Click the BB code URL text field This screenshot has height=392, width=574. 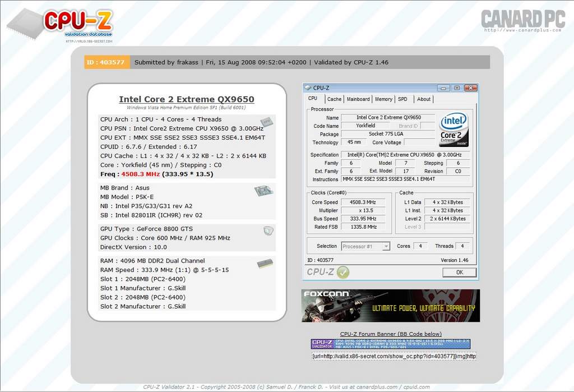pyautogui.click(x=394, y=356)
